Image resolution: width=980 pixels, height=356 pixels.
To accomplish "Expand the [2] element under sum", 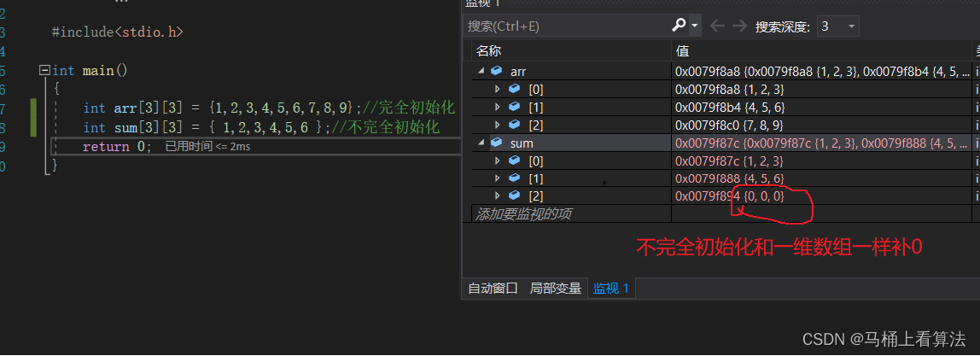I will coord(498,196).
